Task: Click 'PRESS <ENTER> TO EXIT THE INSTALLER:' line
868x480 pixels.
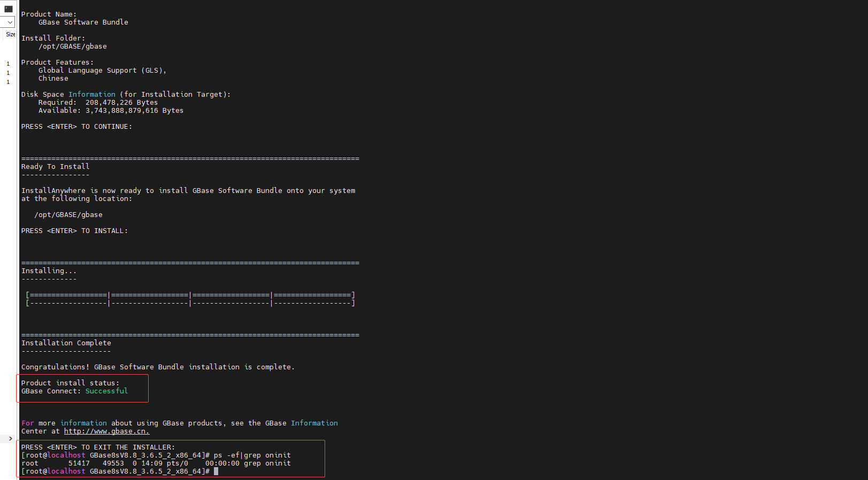Action: coord(98,447)
